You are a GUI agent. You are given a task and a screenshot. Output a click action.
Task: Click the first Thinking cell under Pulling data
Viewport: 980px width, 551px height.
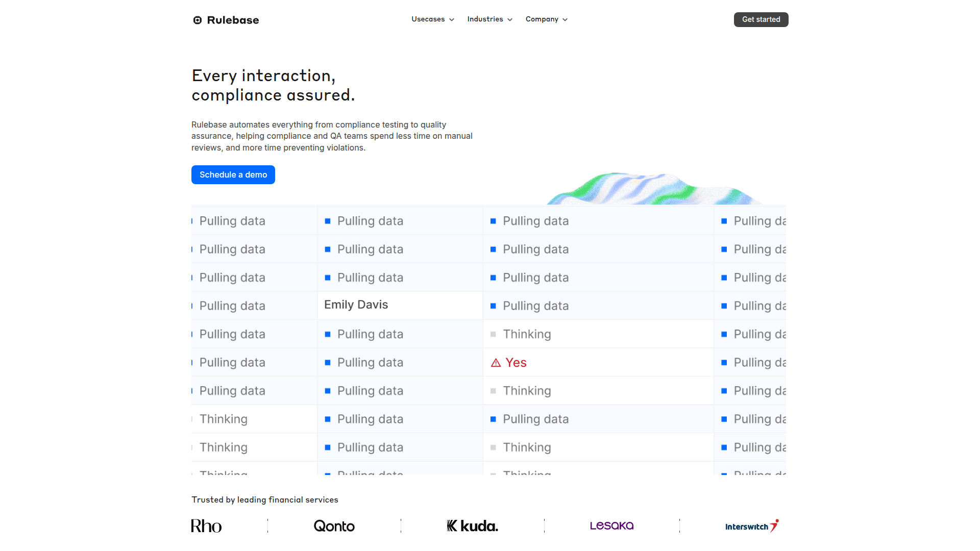(x=527, y=334)
